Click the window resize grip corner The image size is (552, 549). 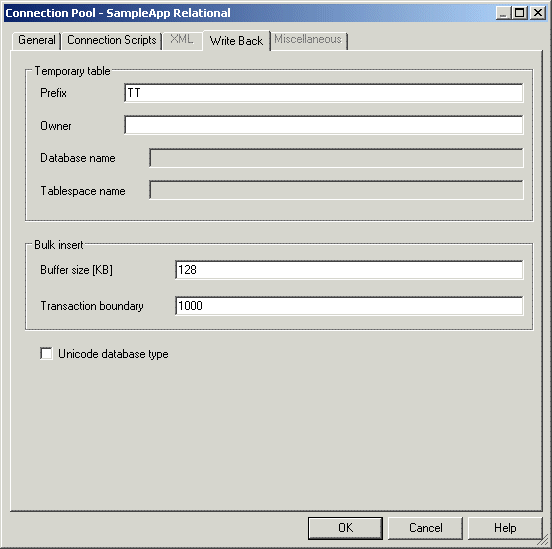point(544,541)
